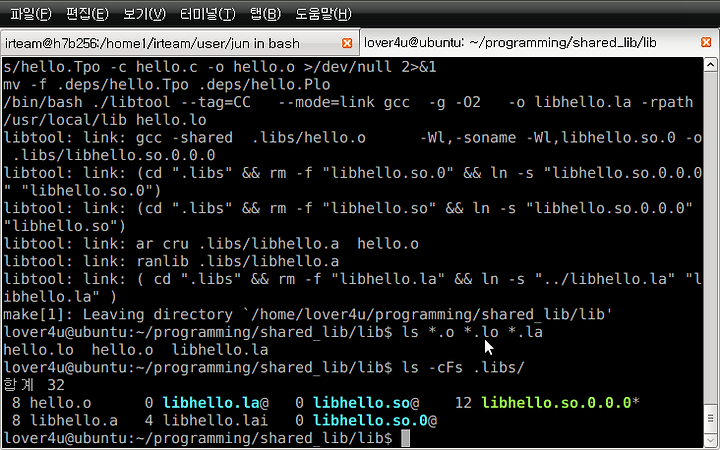720x450 pixels.
Task: Click the scrollbar up arrow
Action: coord(710,65)
